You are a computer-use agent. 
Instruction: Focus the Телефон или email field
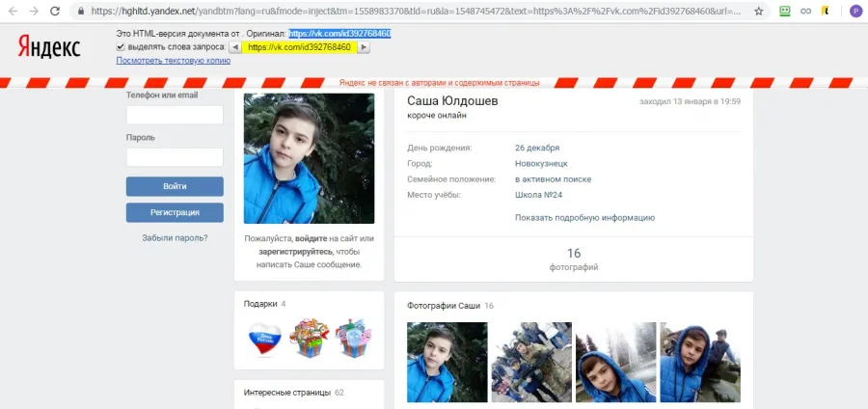[x=175, y=115]
